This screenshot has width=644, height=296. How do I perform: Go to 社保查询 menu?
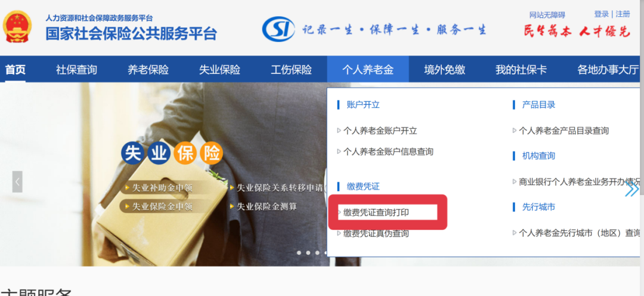[x=77, y=69]
